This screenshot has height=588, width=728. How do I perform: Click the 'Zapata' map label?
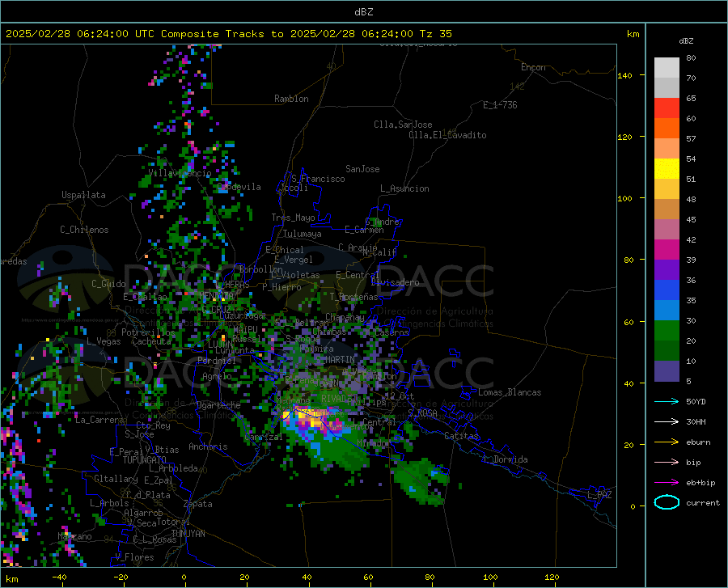[x=198, y=504]
